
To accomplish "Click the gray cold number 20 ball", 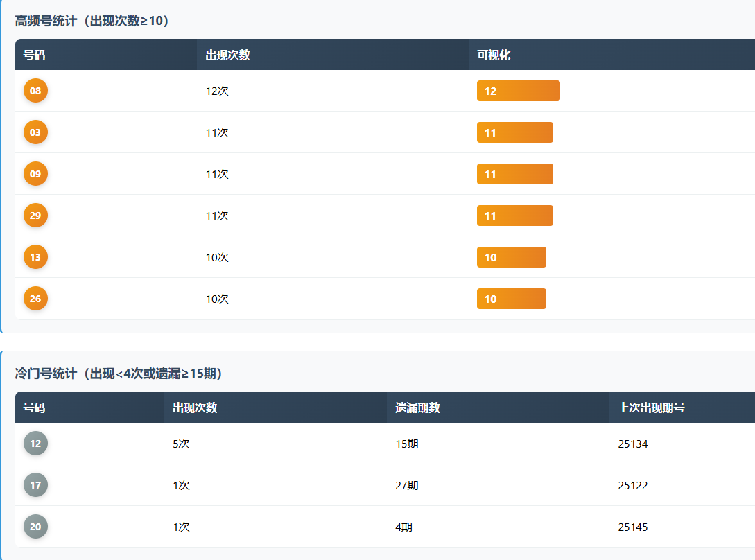I will (x=35, y=527).
